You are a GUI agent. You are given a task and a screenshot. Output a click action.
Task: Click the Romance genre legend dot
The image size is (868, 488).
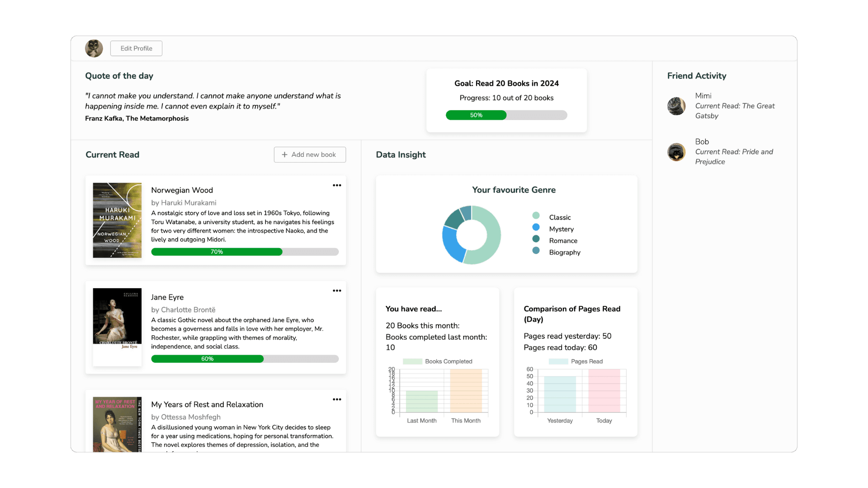(x=536, y=239)
